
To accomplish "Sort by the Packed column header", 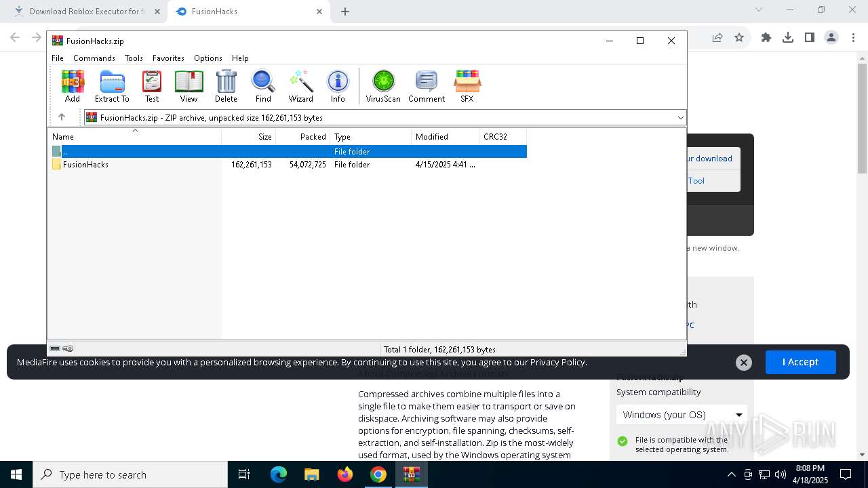I will tap(303, 136).
